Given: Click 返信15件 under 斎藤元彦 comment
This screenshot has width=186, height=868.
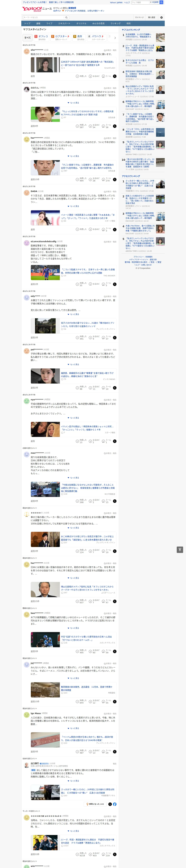Looking at the screenshot, I should point(35,180).
